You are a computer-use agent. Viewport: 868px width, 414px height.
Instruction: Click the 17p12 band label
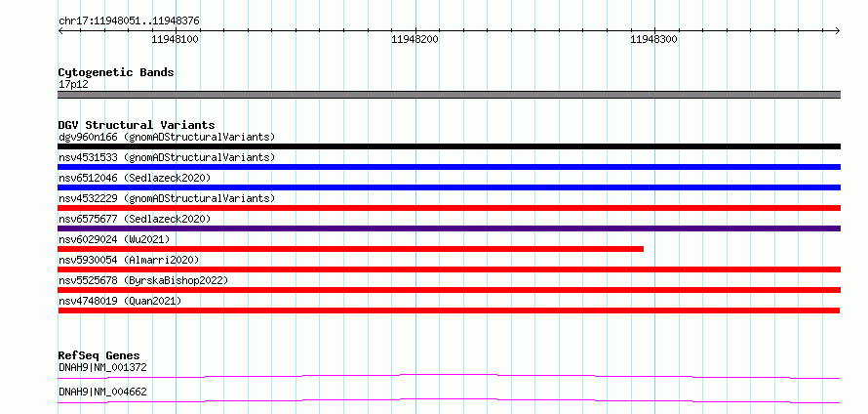[x=73, y=85]
